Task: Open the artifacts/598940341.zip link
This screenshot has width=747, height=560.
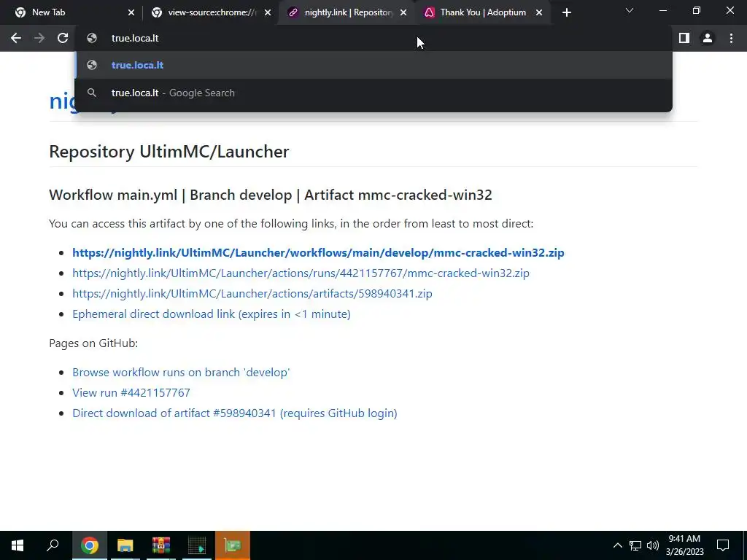Action: tap(252, 294)
